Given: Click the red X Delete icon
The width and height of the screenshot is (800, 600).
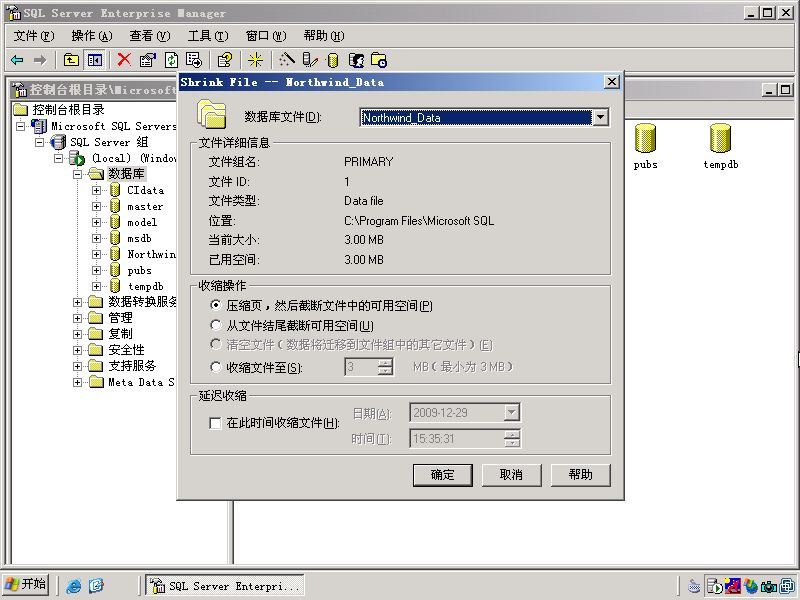Looking at the screenshot, I should coord(124,60).
